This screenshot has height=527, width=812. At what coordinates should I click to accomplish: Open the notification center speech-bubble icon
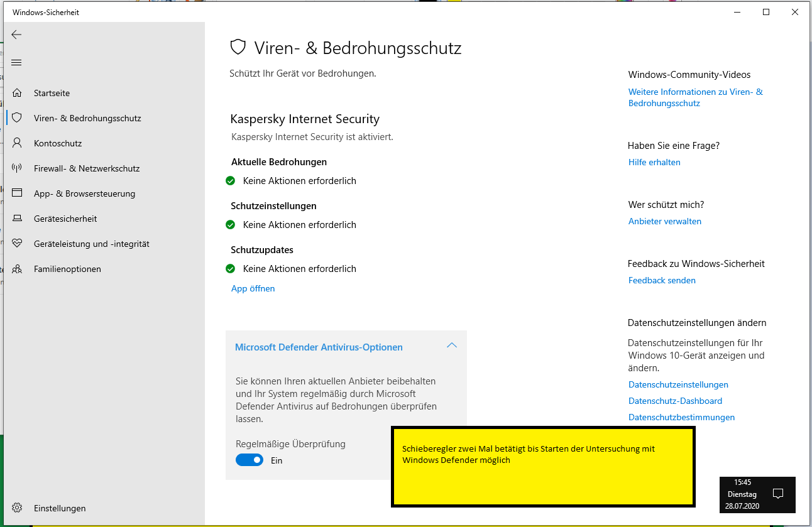pos(777,494)
